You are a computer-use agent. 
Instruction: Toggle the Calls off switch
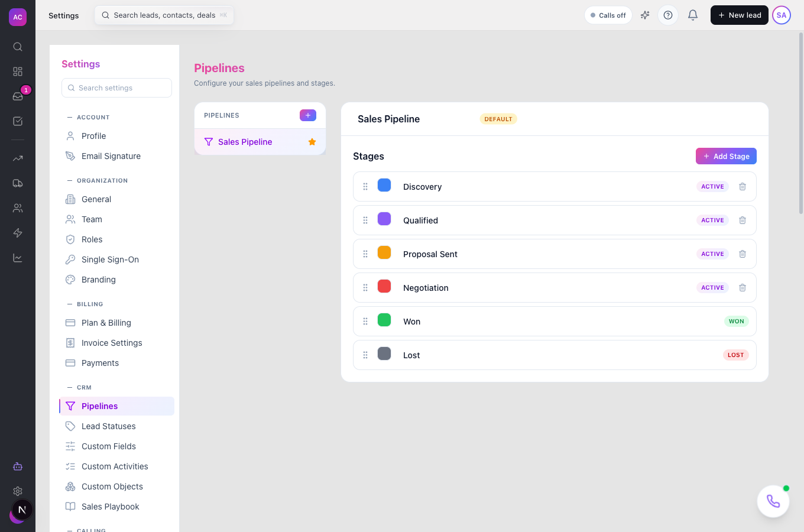[x=608, y=15]
